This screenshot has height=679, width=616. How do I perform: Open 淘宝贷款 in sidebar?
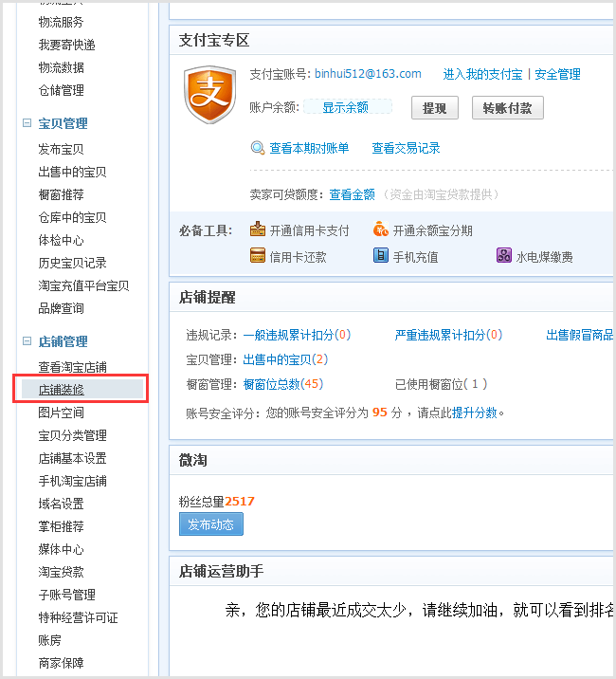(x=61, y=572)
